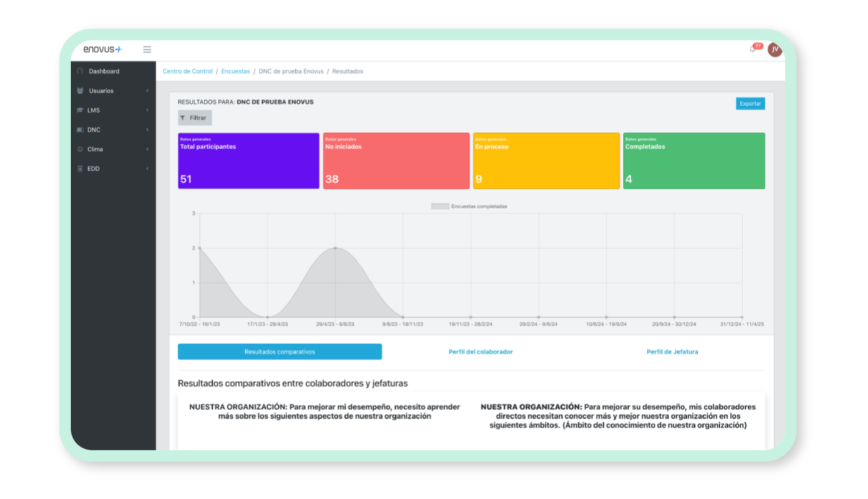Image resolution: width=868 pixels, height=499 pixels.
Task: Expand the DNC submenu chevron
Action: pos(147,130)
